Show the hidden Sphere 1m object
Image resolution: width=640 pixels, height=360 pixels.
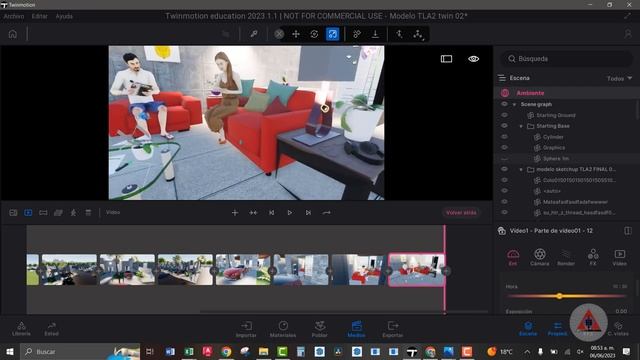[504, 158]
